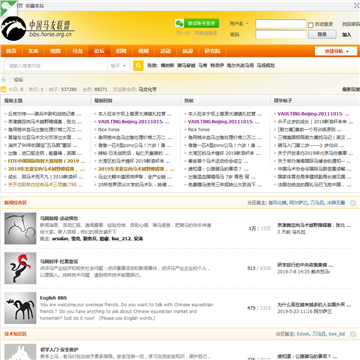
Task: Open moderator arsalan's profile
Action: [x=60, y=239]
